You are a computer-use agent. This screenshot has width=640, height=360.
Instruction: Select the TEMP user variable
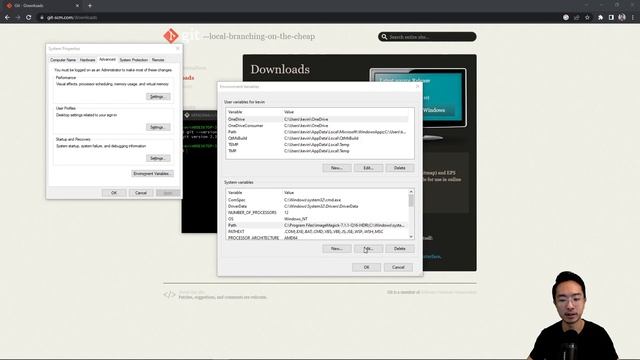317,144
